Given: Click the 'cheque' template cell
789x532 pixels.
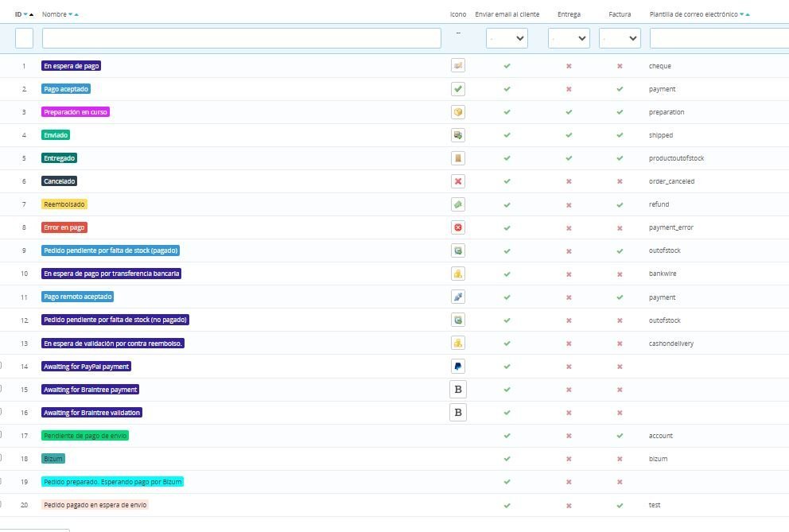Looking at the screenshot, I should tap(659, 66).
